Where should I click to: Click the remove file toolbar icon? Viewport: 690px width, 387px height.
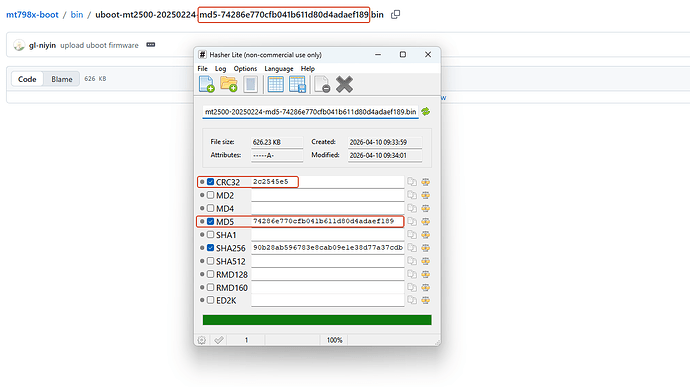pos(323,84)
